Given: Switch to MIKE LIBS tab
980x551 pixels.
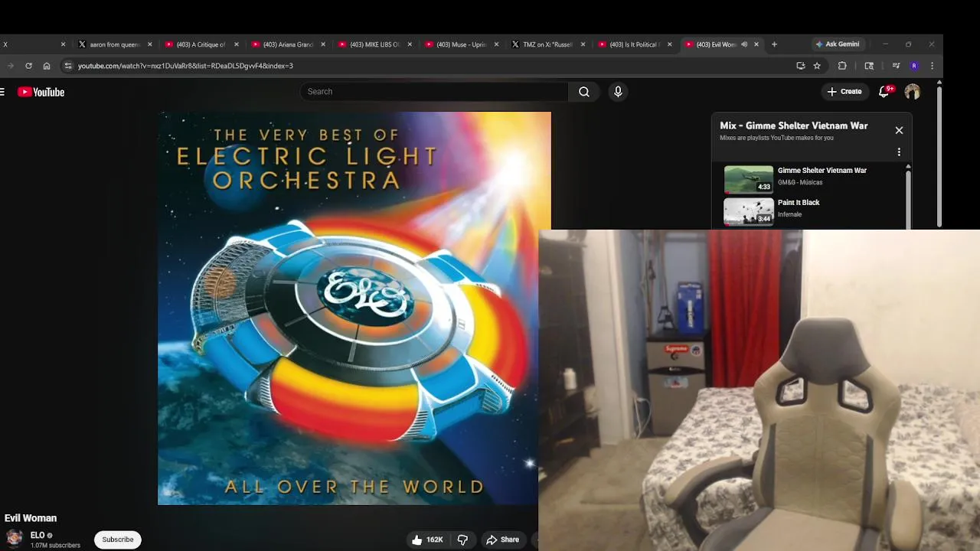Looking at the screenshot, I should pyautogui.click(x=374, y=44).
